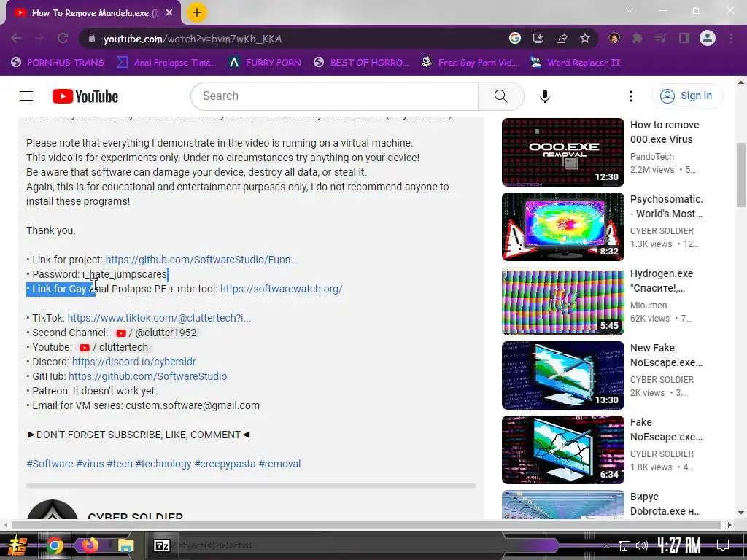Open the Extensions puzzle icon
The height and width of the screenshot is (560, 747).
tap(637, 38)
